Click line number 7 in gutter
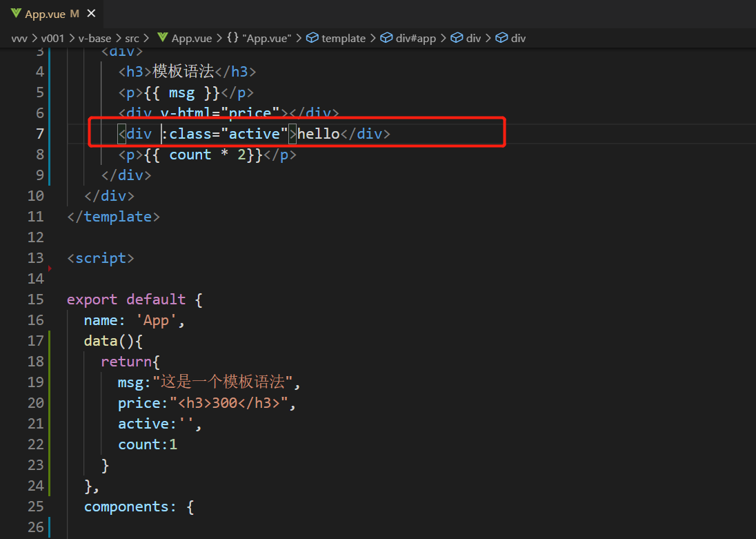This screenshot has width=756, height=539. pos(40,134)
